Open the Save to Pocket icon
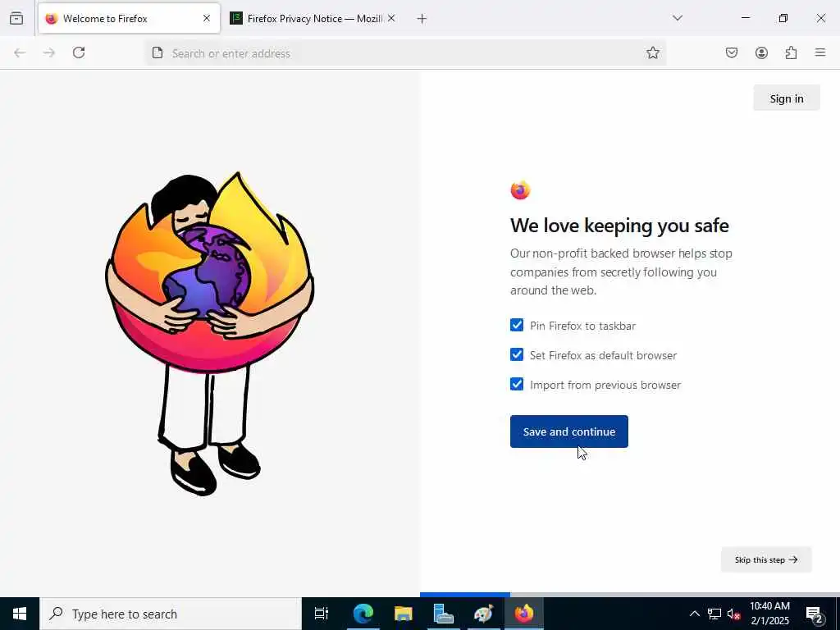The width and height of the screenshot is (840, 630). pos(731,52)
